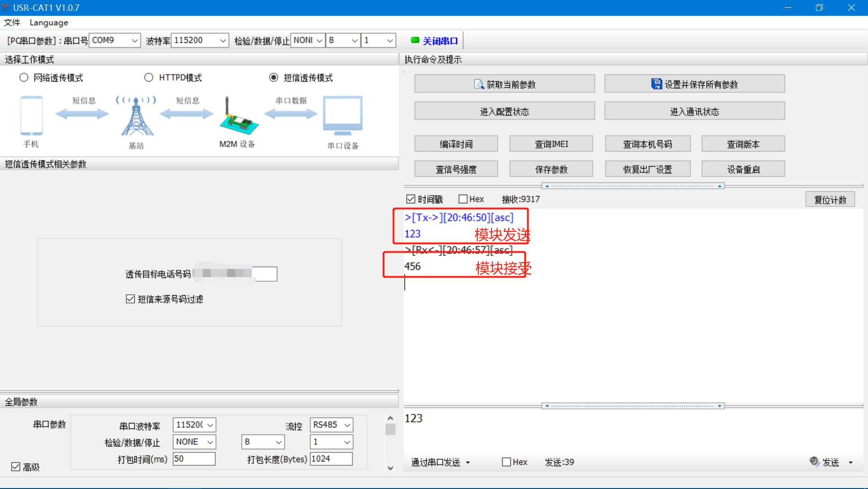Click 查信号强度 button
The width and height of the screenshot is (868, 489).
(x=456, y=169)
